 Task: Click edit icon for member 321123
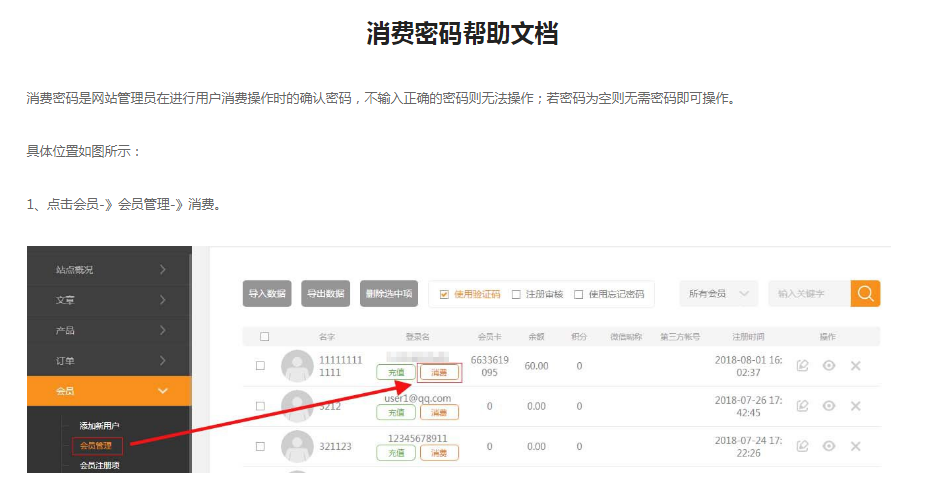802,446
